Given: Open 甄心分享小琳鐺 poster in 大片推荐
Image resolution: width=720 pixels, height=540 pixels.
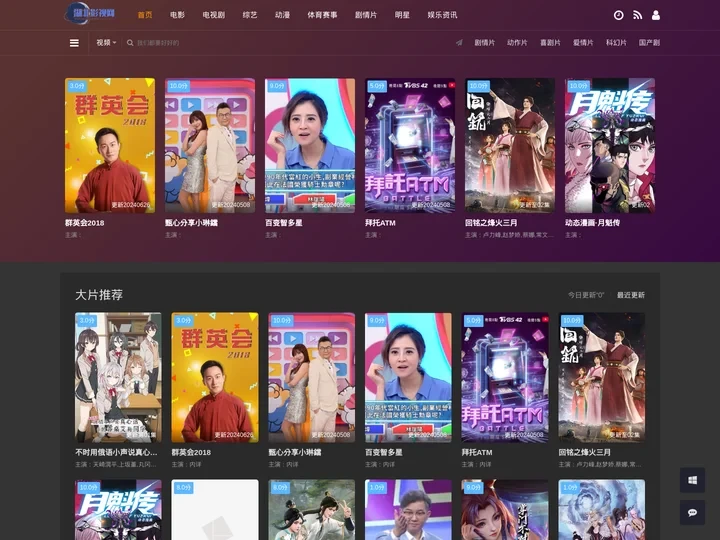Looking at the screenshot, I should point(311,377).
